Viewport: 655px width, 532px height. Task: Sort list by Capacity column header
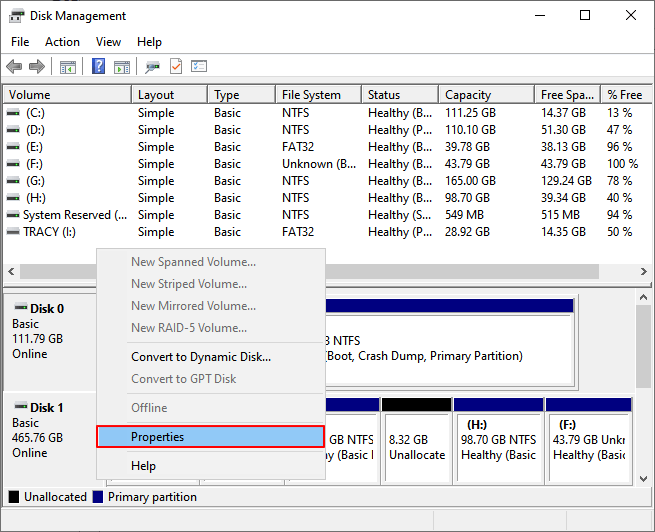pos(468,95)
